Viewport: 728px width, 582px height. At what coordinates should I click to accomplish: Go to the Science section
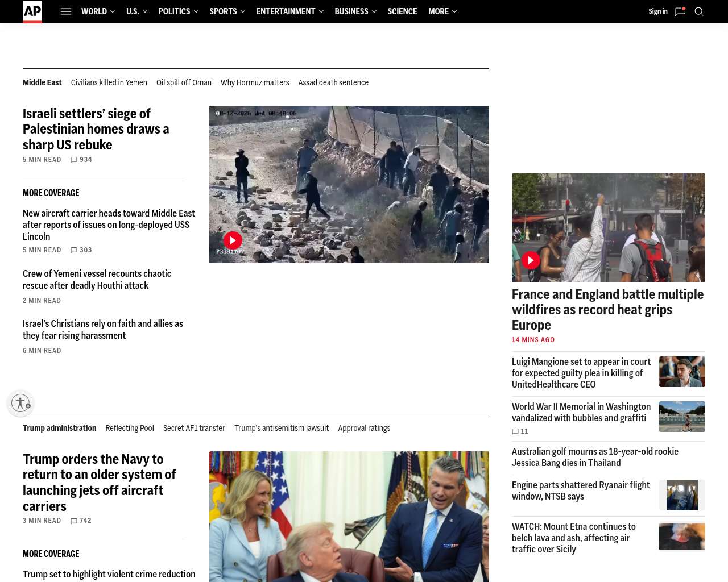[402, 11]
